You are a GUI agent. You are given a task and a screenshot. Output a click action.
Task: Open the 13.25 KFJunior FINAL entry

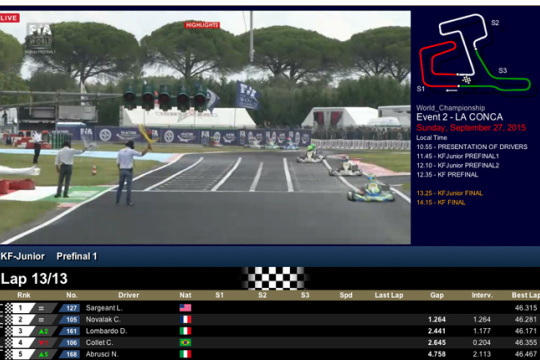point(449,193)
